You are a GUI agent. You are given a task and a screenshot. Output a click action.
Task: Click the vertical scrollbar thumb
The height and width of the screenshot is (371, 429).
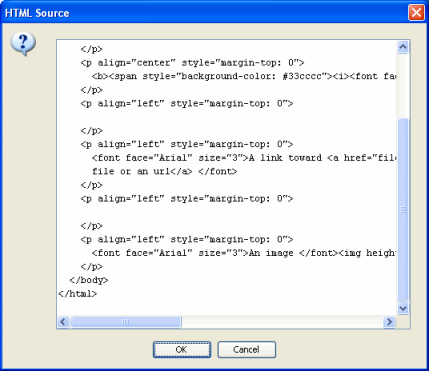[403, 210]
